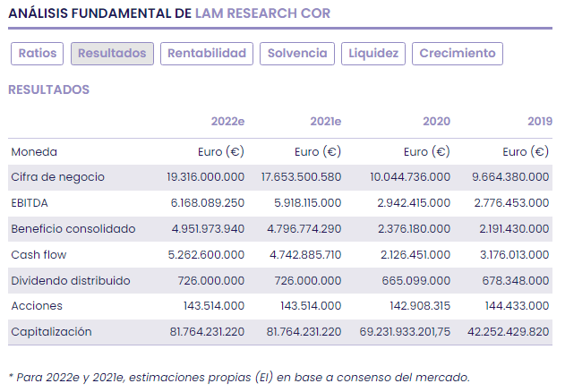The image size is (565, 392).
Task: Select the Resultados tab
Action: pyautogui.click(x=112, y=54)
